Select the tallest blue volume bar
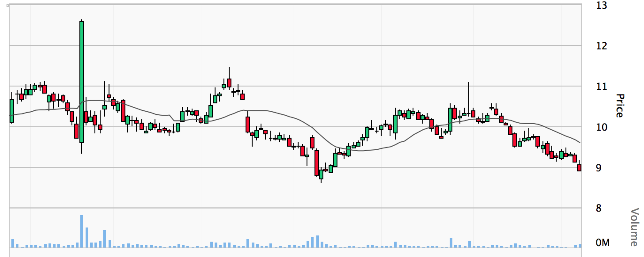 [x=81, y=231]
